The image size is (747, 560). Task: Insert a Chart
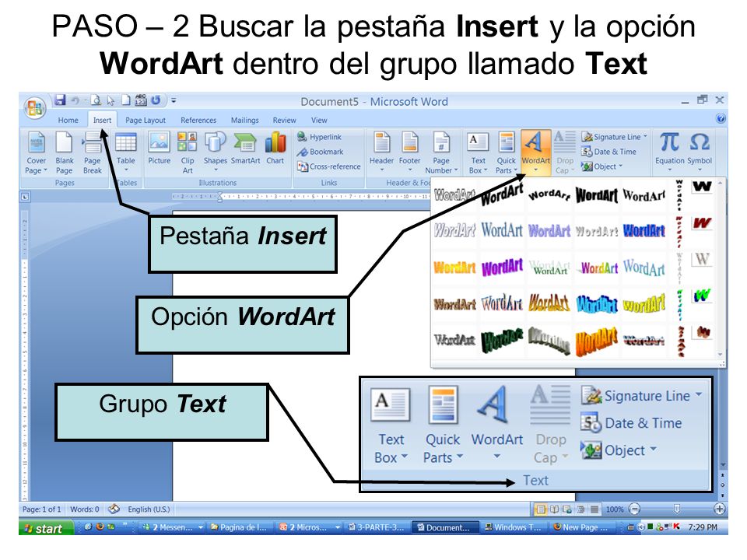click(275, 149)
